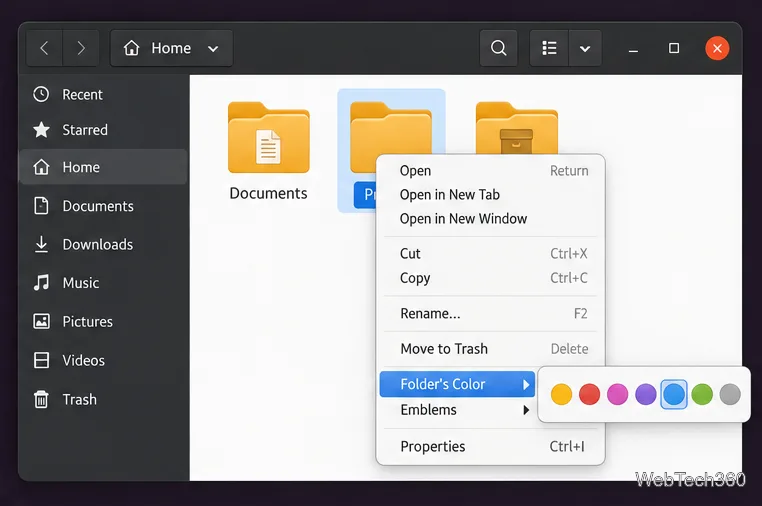Click the film icon beside Videos

[x=41, y=360]
